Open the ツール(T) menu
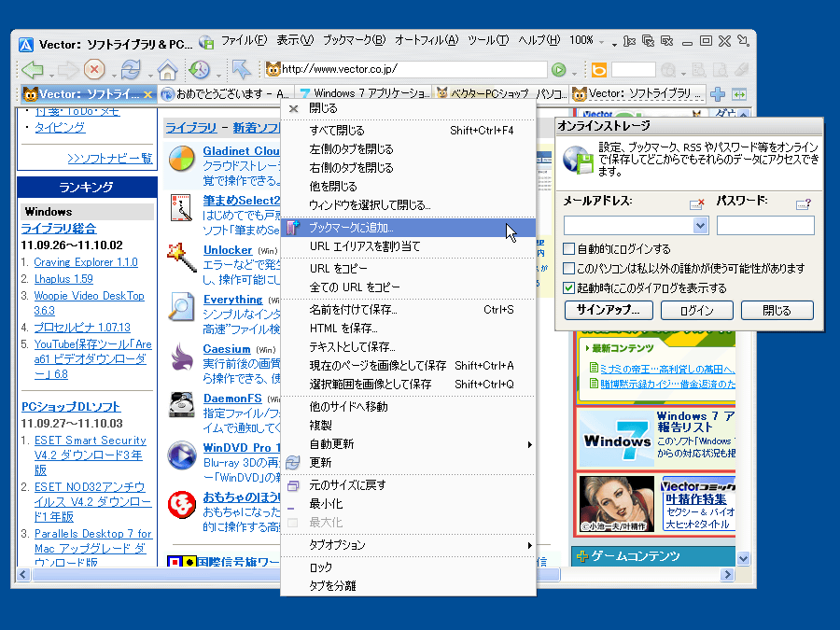The height and width of the screenshot is (630, 840). pyautogui.click(x=488, y=40)
